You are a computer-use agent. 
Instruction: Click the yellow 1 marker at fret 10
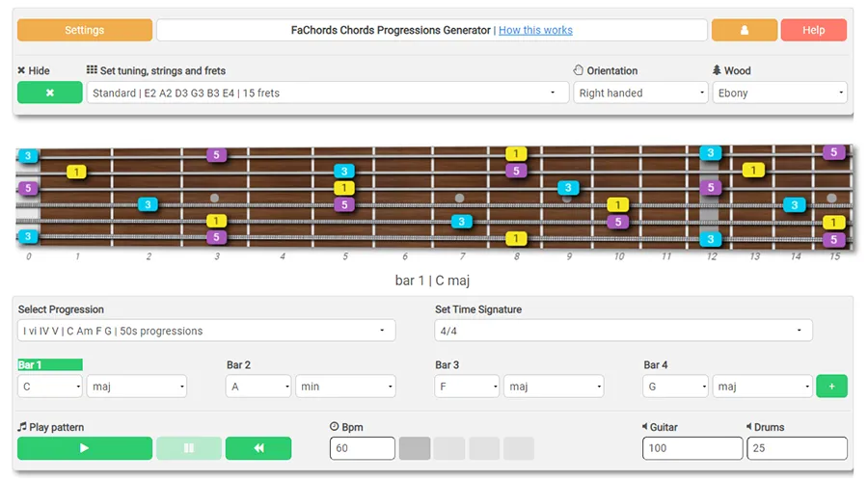618,204
